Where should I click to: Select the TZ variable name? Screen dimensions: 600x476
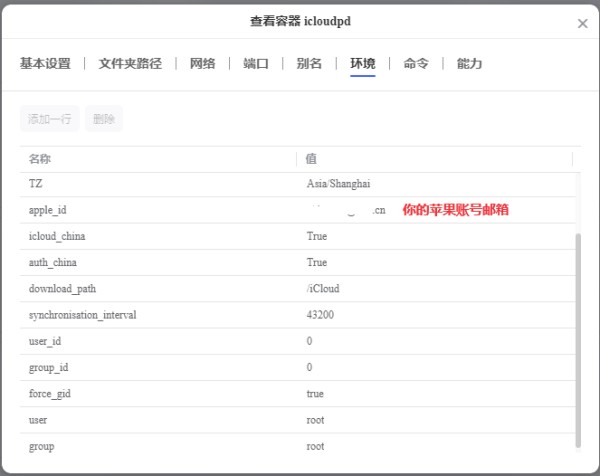[x=35, y=184]
